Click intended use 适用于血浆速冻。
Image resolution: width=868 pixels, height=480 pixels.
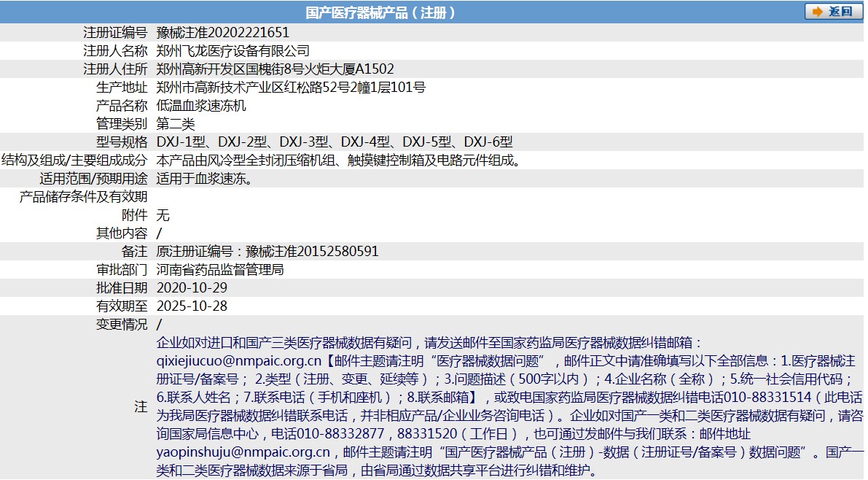click(x=205, y=179)
